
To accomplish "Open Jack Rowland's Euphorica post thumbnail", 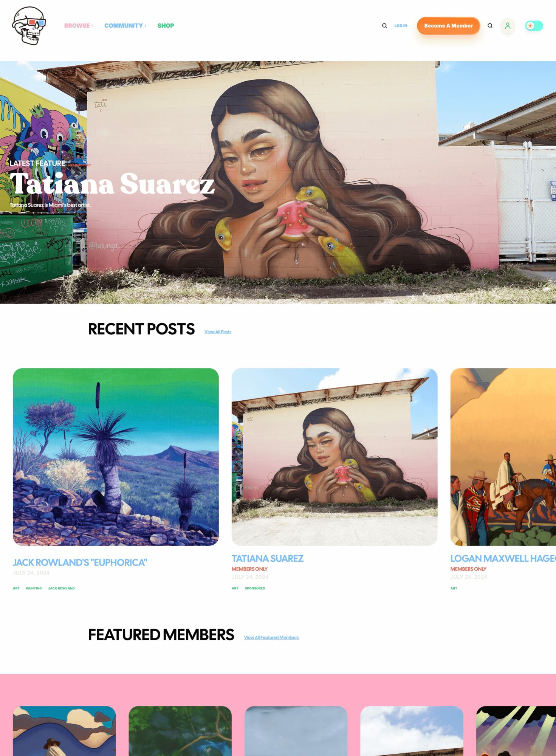I will [x=116, y=457].
